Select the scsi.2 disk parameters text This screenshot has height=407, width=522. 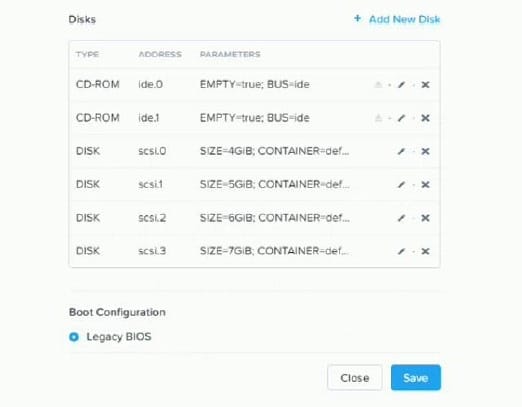(x=275, y=218)
